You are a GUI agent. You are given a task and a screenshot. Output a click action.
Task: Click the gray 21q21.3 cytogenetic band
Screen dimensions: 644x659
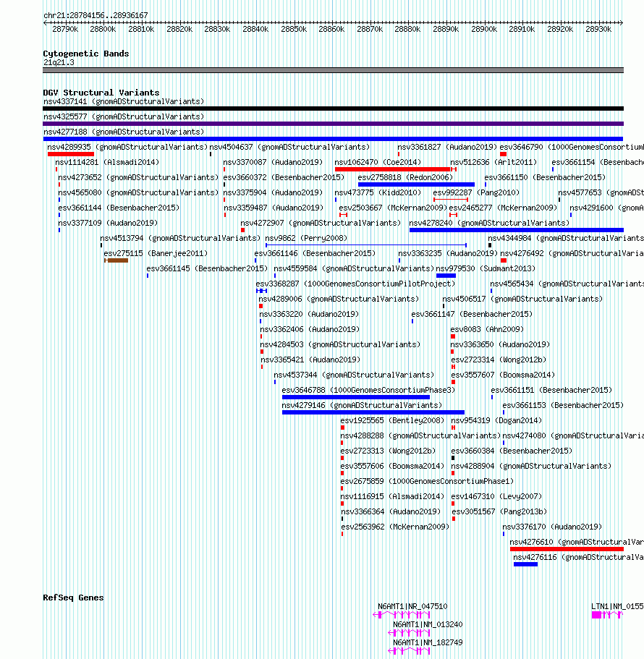coord(333,70)
